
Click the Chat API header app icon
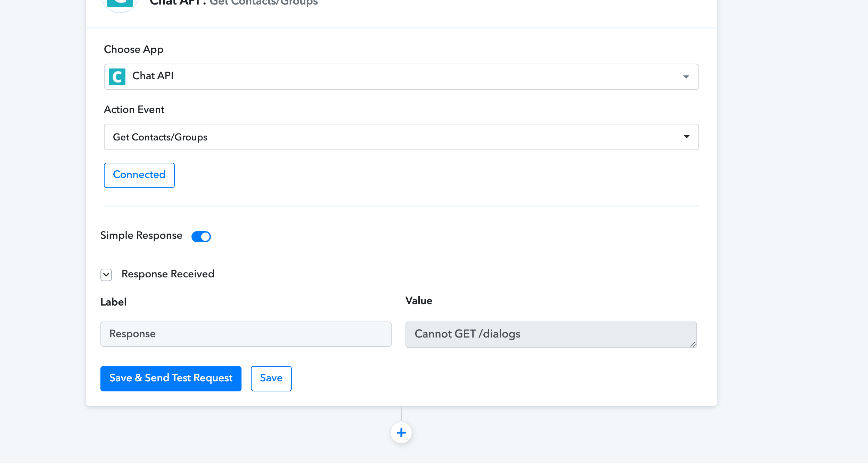point(120,3)
